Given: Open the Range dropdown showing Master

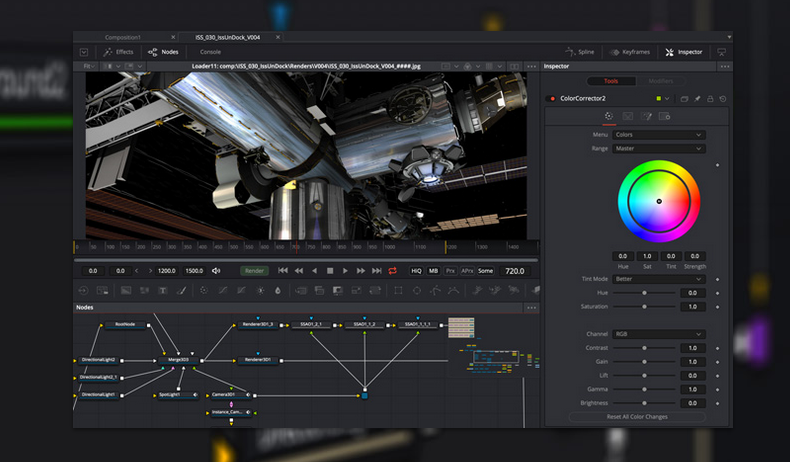Looking at the screenshot, I should click(659, 149).
